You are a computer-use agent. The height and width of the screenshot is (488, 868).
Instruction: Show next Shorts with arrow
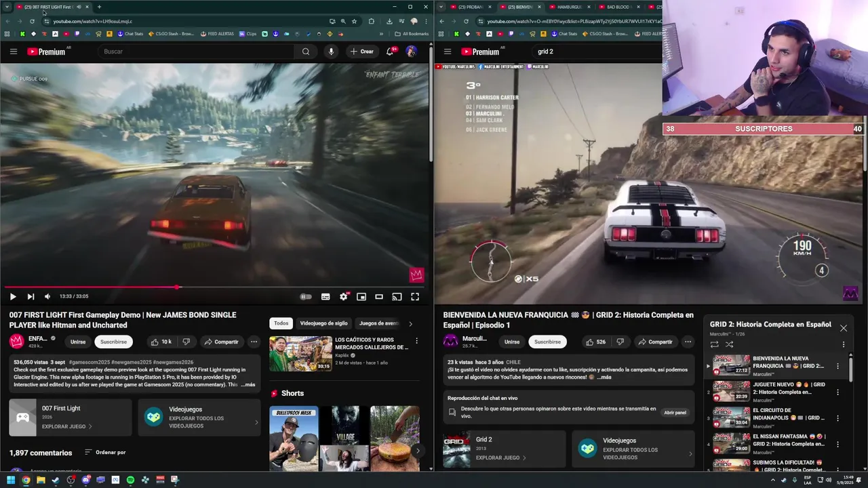pyautogui.click(x=417, y=451)
